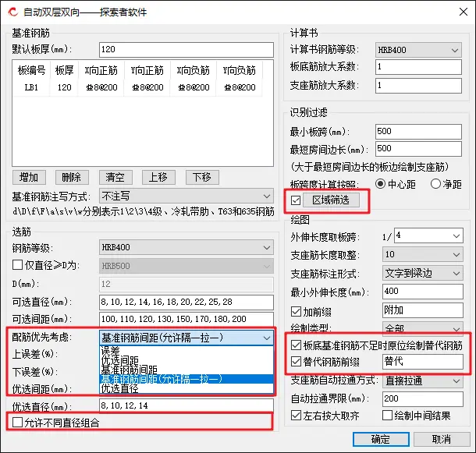Click the X向正筋 column header

coord(101,70)
